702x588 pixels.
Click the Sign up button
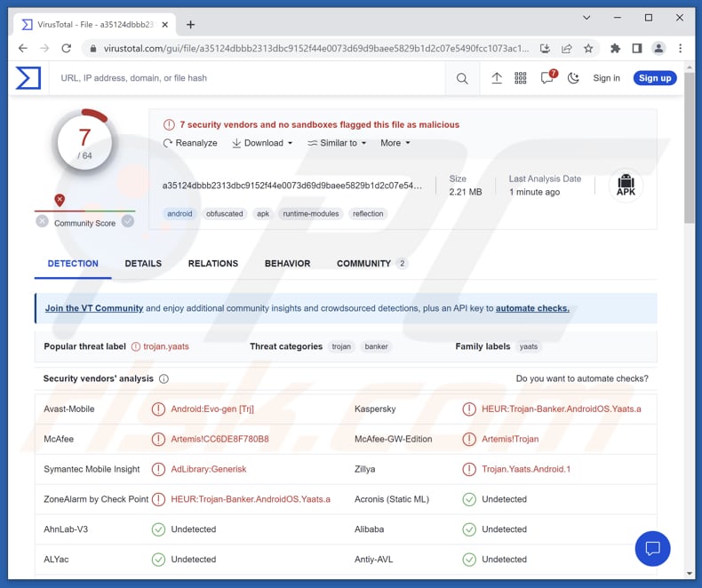pos(655,78)
